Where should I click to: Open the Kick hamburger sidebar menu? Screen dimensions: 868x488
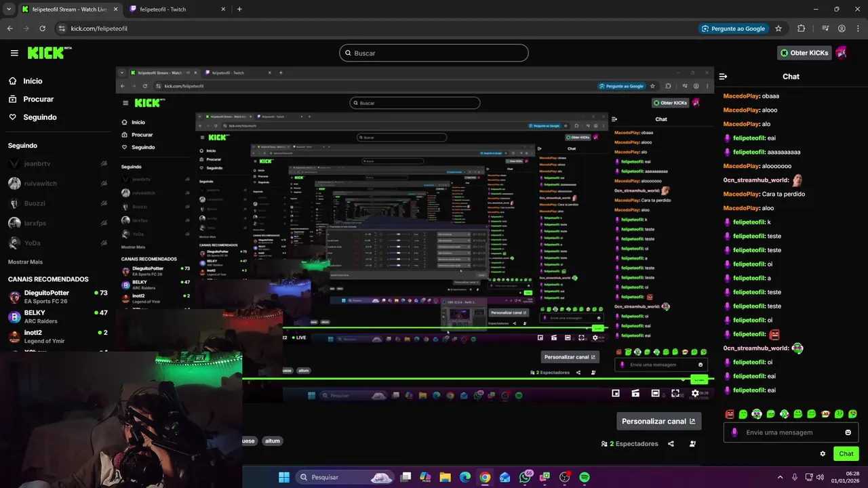[x=14, y=53]
